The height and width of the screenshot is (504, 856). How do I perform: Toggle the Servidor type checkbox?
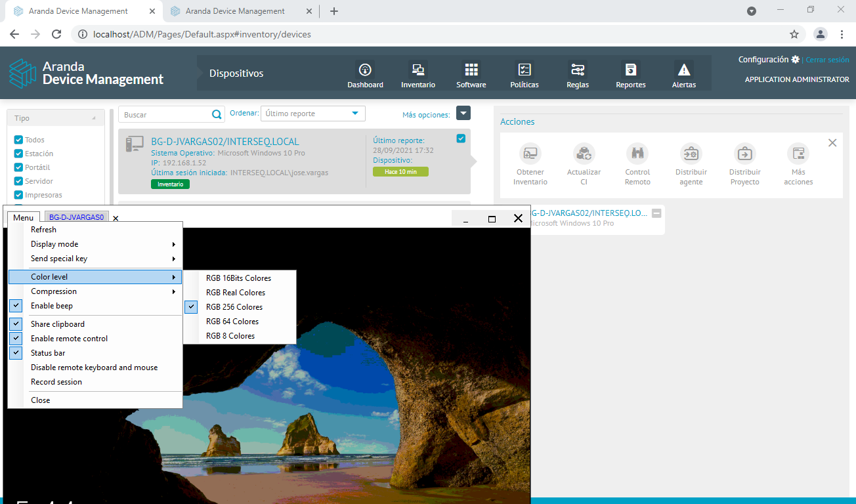tap(18, 181)
